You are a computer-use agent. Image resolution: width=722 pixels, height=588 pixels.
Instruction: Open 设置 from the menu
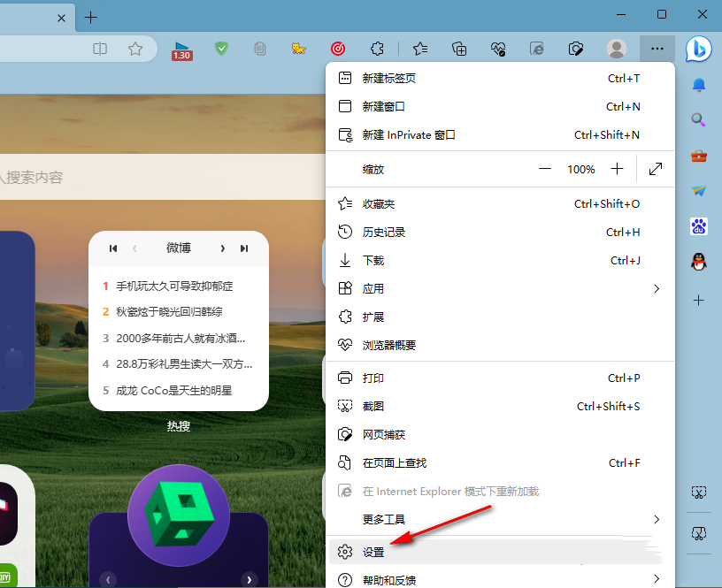495,552
